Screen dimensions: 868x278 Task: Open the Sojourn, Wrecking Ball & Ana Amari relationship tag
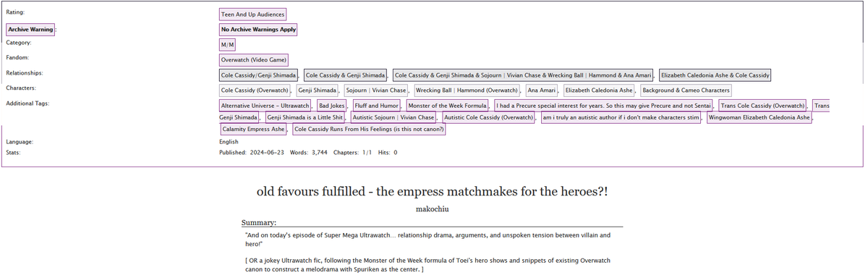click(524, 75)
